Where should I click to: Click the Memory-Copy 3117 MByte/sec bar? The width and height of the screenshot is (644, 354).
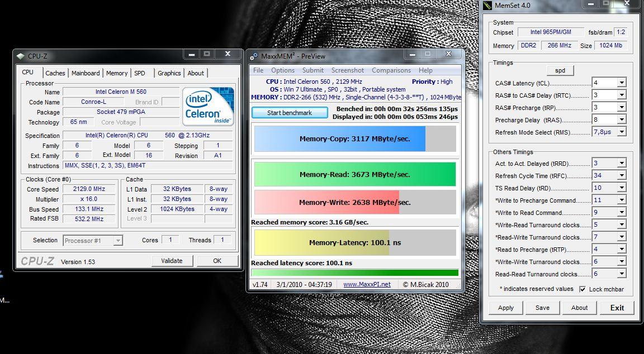click(x=355, y=138)
